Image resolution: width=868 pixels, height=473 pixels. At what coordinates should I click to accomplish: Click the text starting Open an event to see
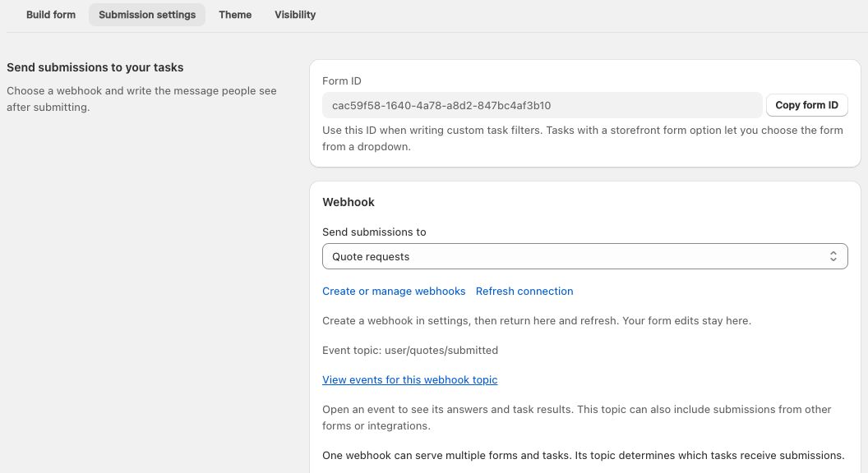click(x=576, y=418)
